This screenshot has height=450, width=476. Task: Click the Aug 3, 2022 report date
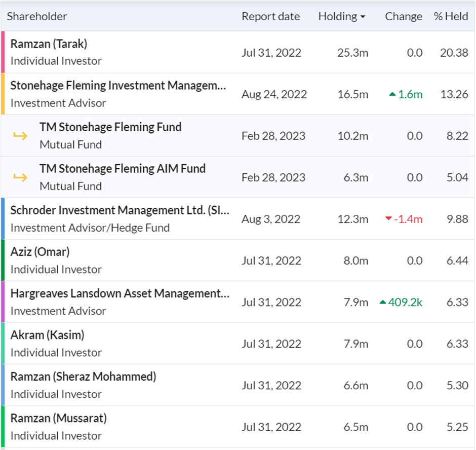(271, 219)
